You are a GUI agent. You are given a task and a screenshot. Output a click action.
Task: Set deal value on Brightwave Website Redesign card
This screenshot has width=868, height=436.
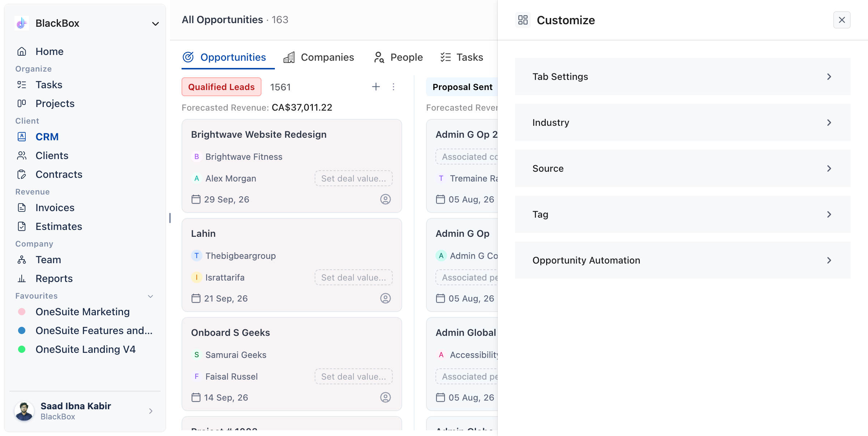coord(354,178)
